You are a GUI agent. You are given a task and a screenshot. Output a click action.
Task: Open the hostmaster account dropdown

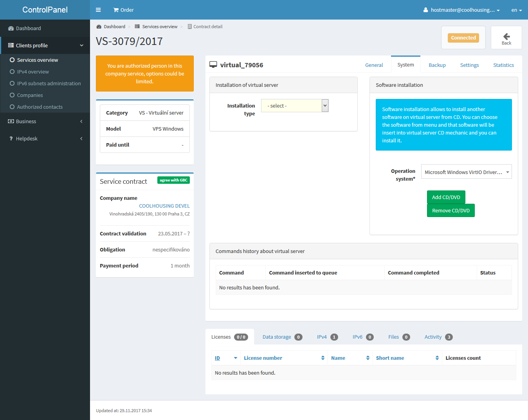(x=461, y=10)
